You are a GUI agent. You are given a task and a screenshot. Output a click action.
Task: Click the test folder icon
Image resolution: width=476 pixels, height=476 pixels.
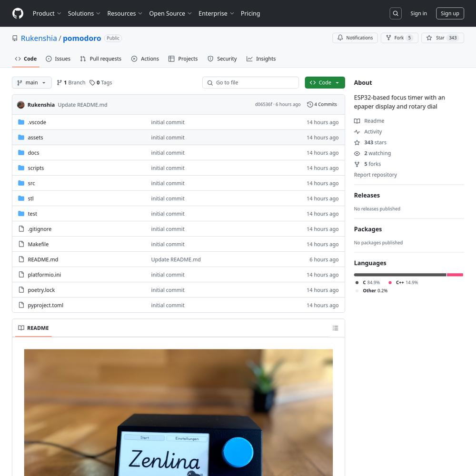click(21, 213)
